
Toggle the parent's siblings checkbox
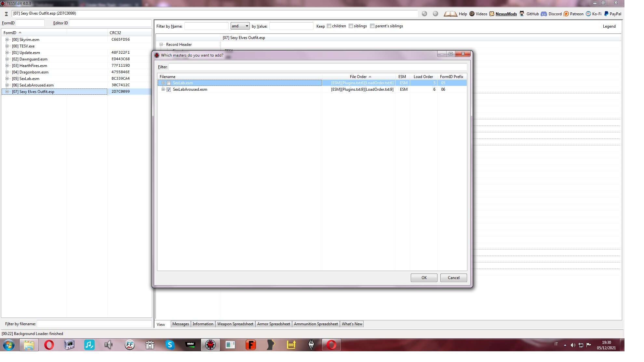coord(372,26)
